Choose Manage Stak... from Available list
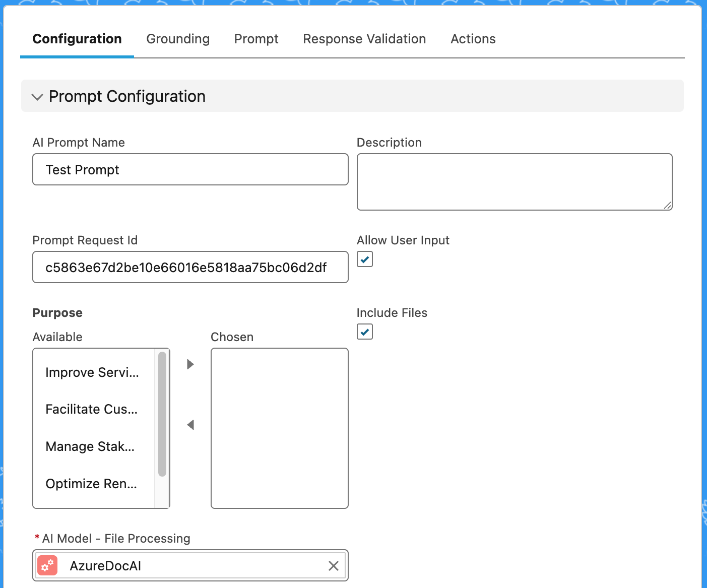Viewport: 707px width, 588px height. point(90,446)
